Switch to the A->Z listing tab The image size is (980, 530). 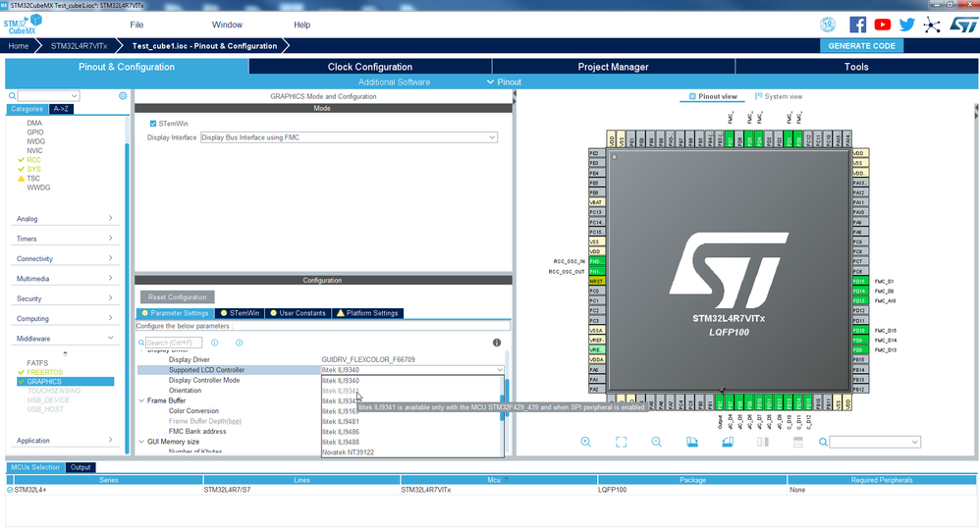[x=61, y=109]
